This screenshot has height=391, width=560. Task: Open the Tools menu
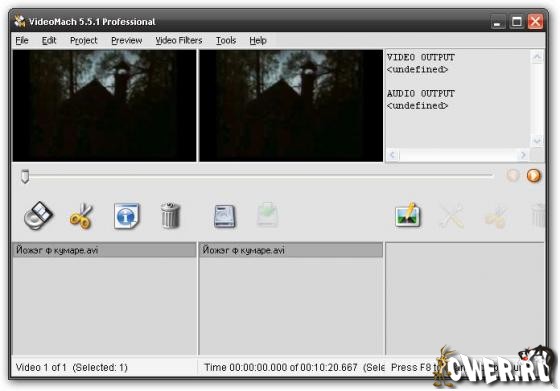click(226, 40)
